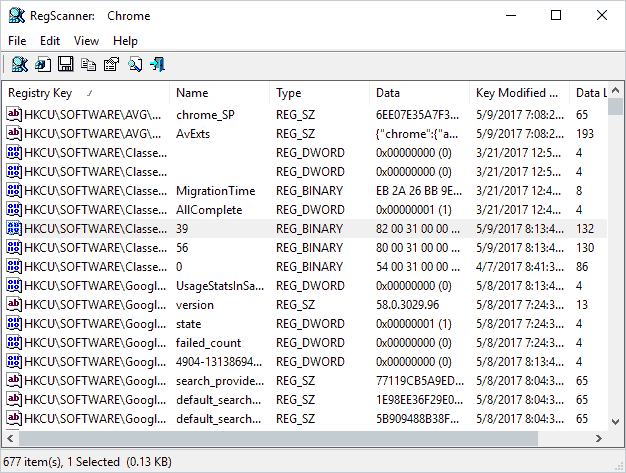This screenshot has width=626, height=473.
Task: Click the icon of the search_provide... row
Action: [x=14, y=380]
